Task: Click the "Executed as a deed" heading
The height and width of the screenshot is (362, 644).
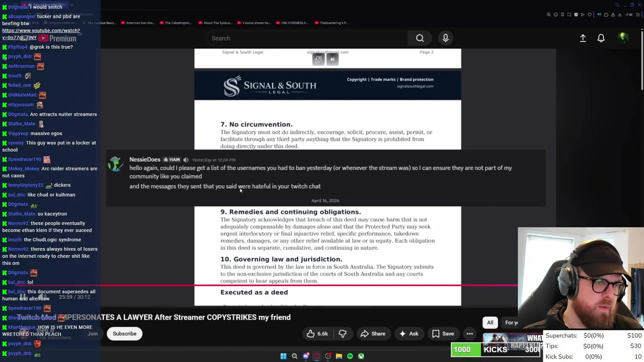Action: 254,293
